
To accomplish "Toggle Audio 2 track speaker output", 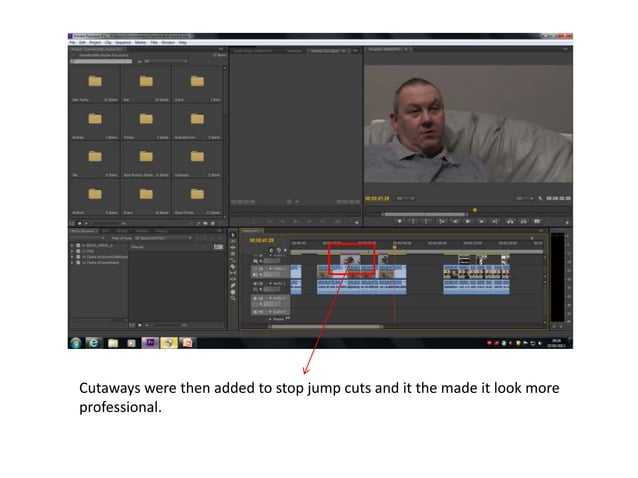I will [x=253, y=298].
